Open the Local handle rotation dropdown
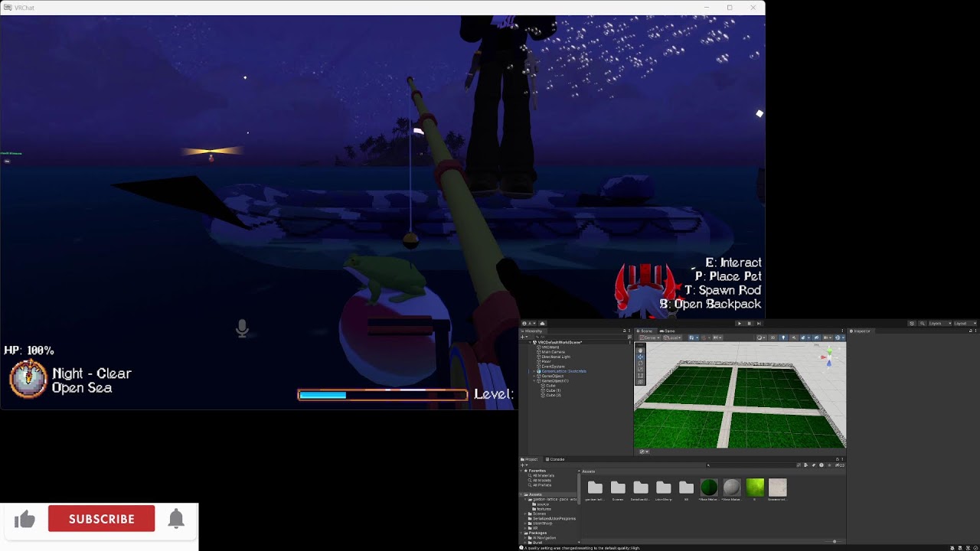This screenshot has height=551, width=980. tap(672, 337)
